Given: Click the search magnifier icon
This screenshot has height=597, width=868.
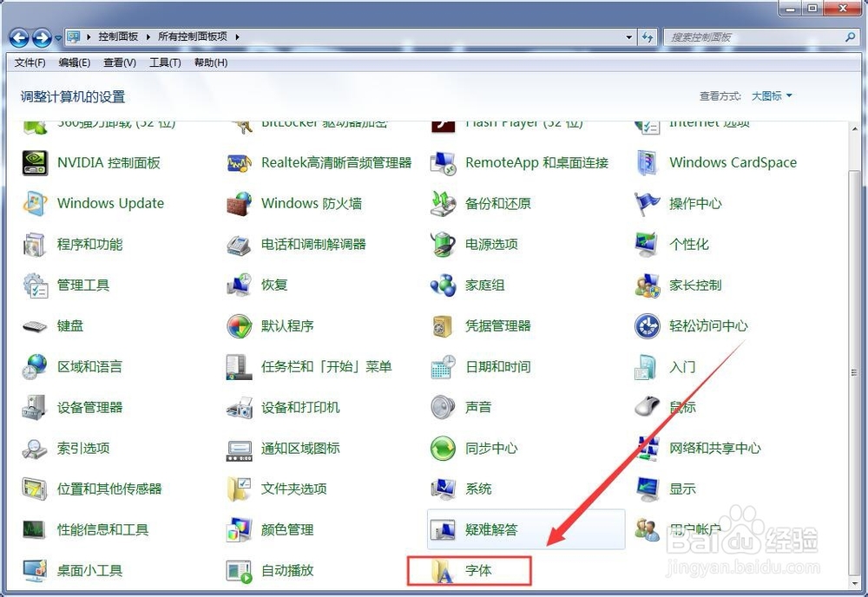Looking at the screenshot, I should click(x=851, y=37).
